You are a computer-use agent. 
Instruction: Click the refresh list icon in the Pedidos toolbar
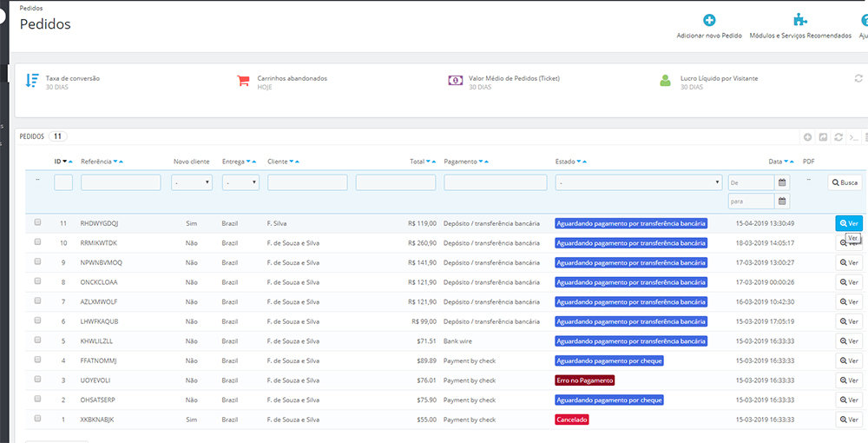click(838, 137)
